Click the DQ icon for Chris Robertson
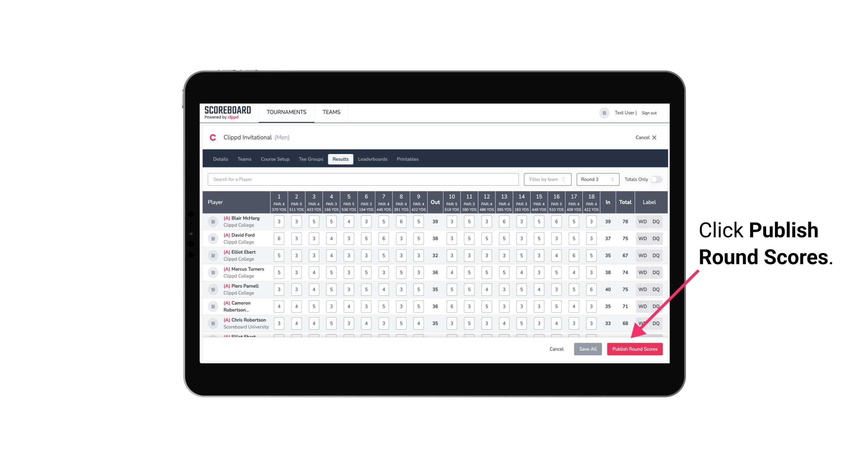 click(657, 323)
